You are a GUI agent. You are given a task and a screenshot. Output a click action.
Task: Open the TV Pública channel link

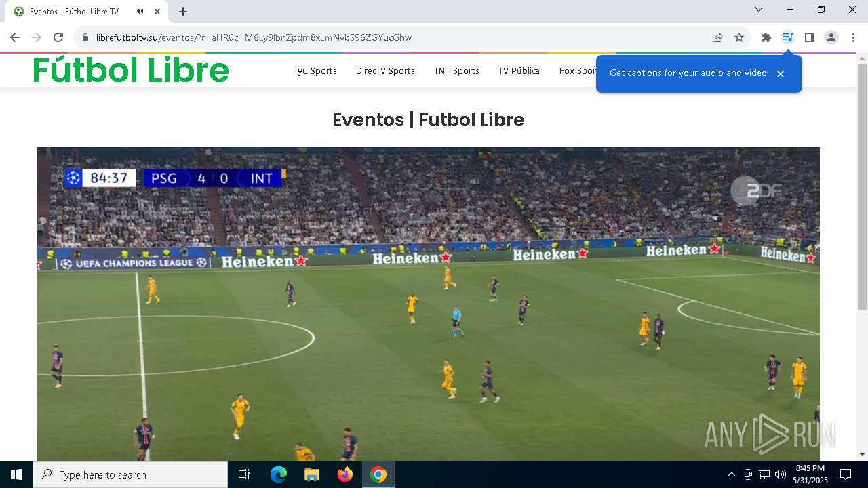click(x=519, y=70)
